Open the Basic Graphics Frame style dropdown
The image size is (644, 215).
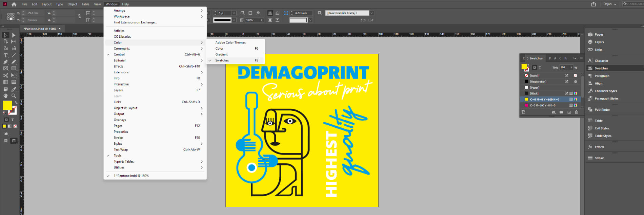click(x=372, y=13)
